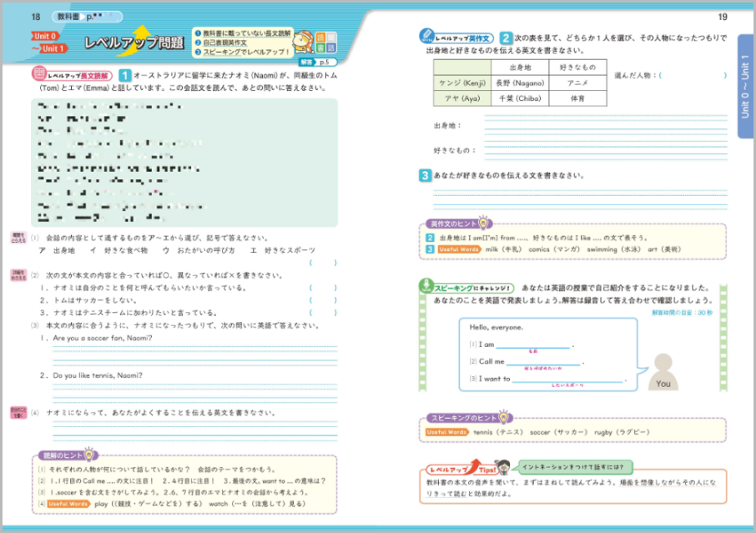Screen dimensions: 756x533
Task: Click the Useful Words badge in 英作文のヒント
Action: 458,249
